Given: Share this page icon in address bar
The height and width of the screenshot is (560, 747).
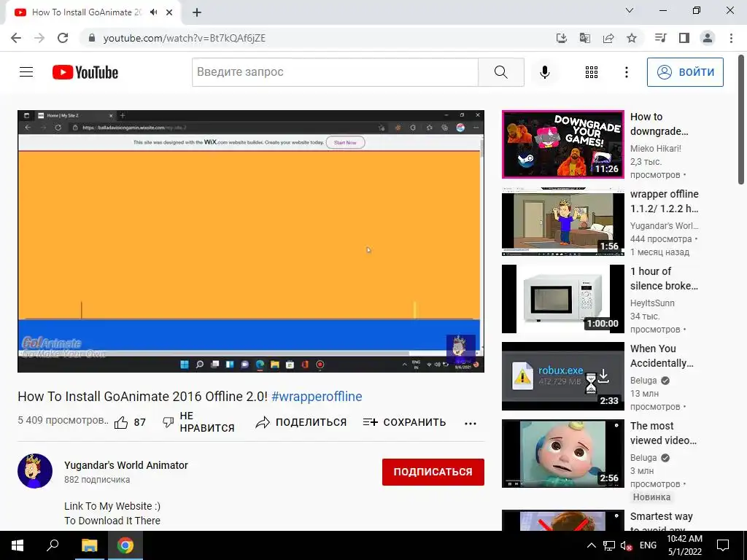Looking at the screenshot, I should click(x=608, y=38).
